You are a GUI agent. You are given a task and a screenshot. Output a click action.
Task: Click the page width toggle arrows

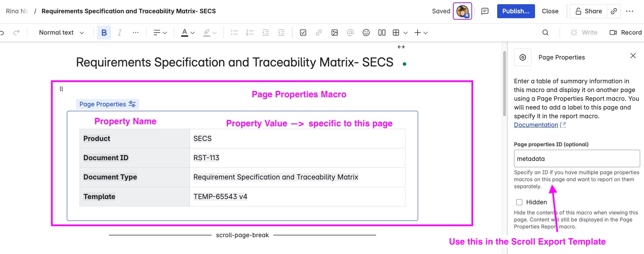(x=401, y=47)
